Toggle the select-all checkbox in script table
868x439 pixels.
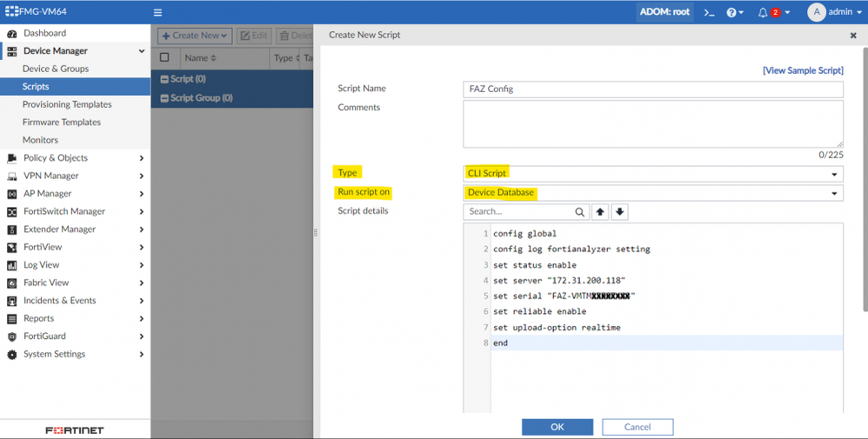click(164, 57)
